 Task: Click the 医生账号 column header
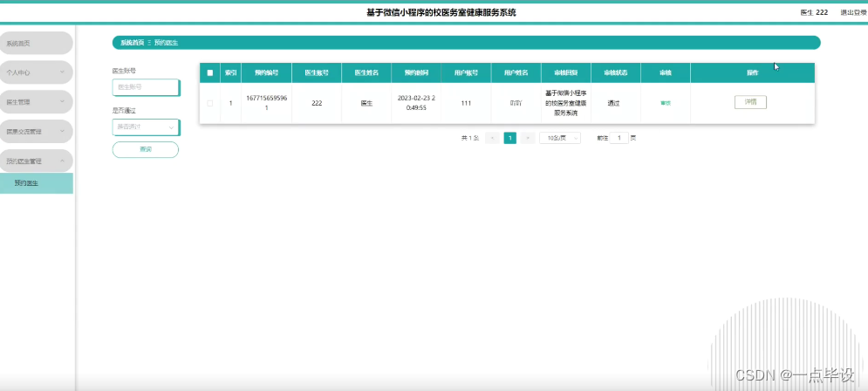tap(317, 72)
